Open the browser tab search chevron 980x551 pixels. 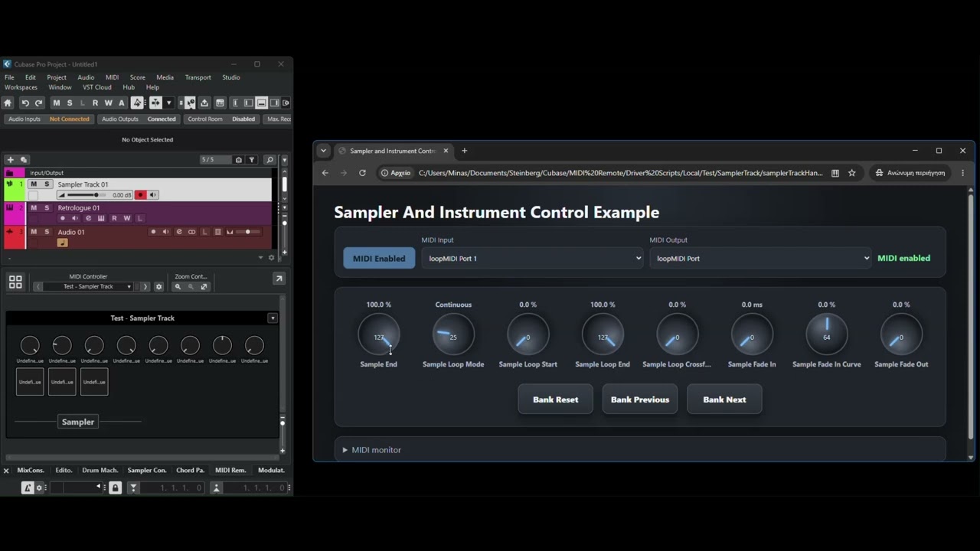pos(323,151)
